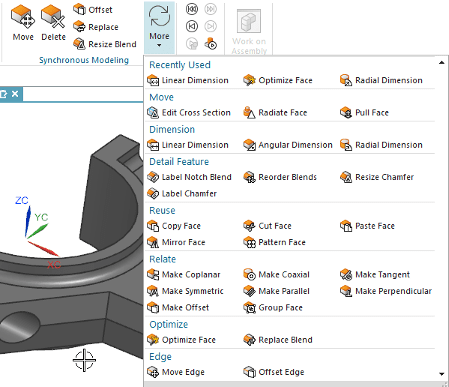Choose Replace Blend command

click(278, 340)
